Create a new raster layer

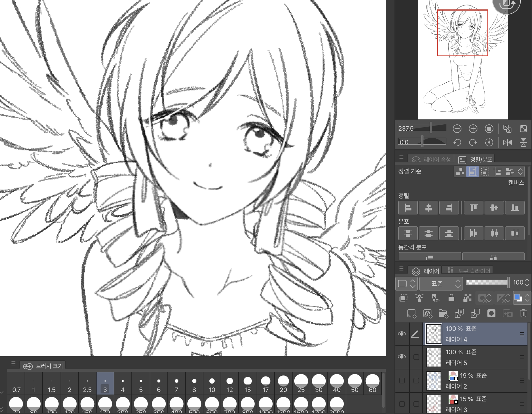pos(411,314)
